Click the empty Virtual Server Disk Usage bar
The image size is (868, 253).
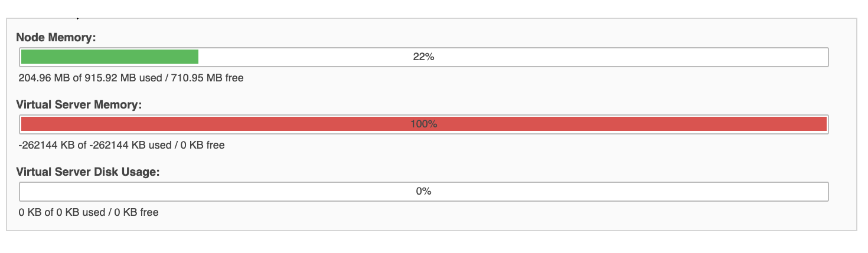(423, 191)
